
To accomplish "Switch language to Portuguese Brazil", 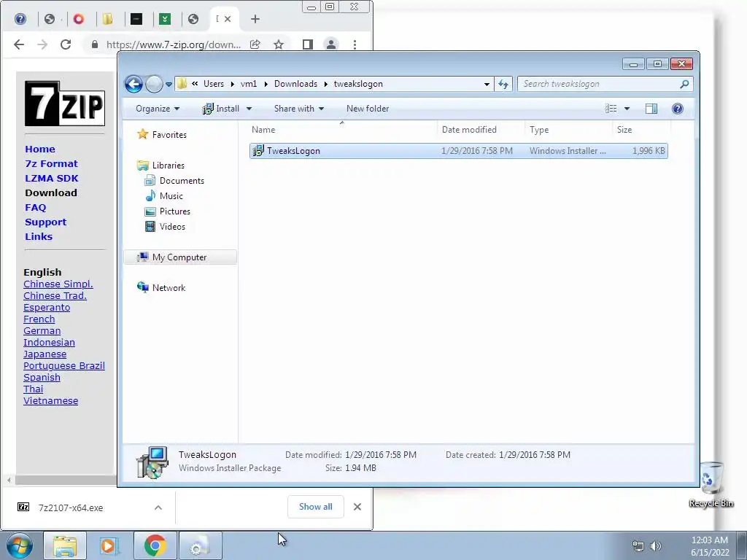I will (64, 366).
